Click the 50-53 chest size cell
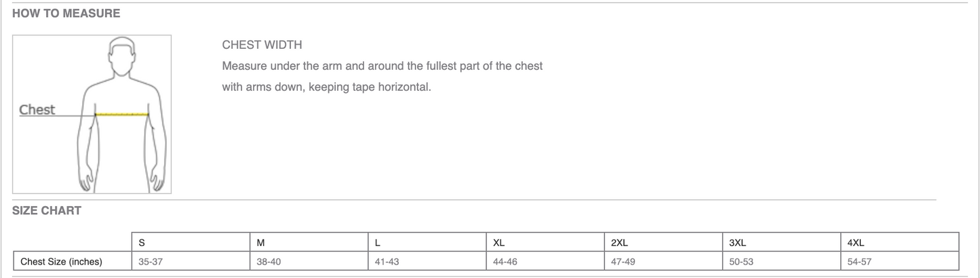This screenshot has height=278, width=980. point(783,262)
